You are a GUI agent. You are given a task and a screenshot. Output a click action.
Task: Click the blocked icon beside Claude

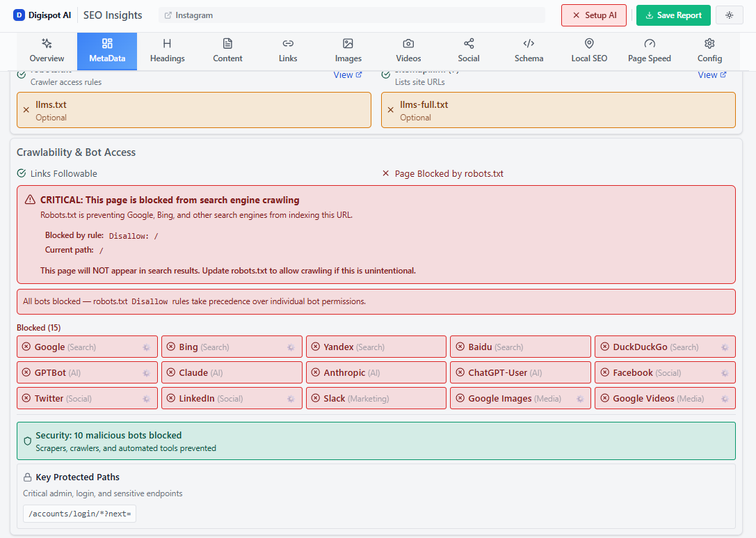171,372
